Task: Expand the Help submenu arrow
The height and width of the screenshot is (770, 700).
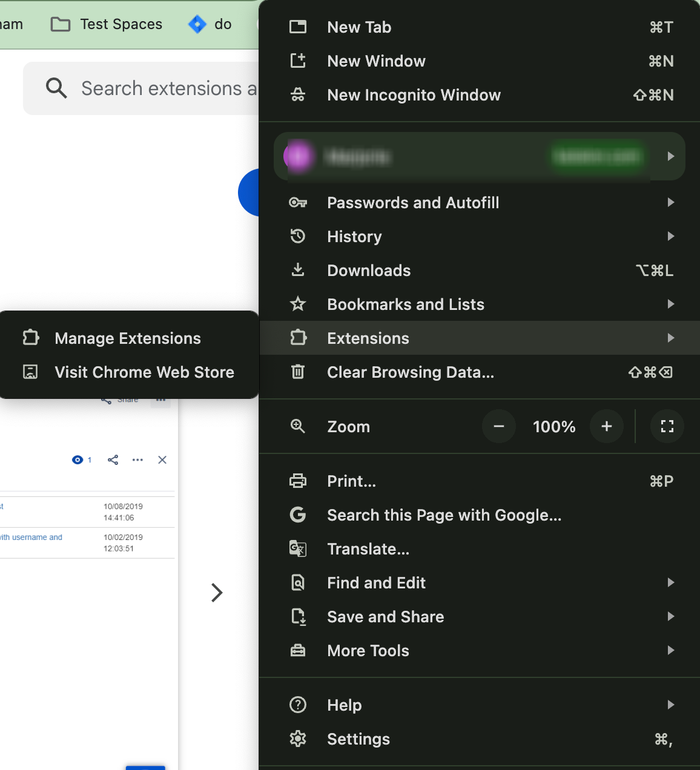Action: point(670,705)
